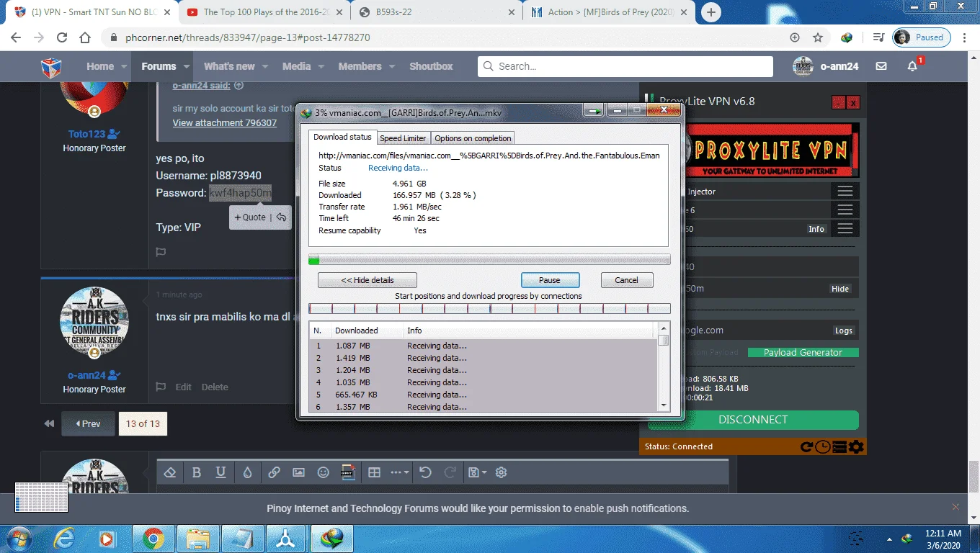The width and height of the screenshot is (980, 553).
Task: Click the ProxyLite Logs button
Action: pos(844,331)
